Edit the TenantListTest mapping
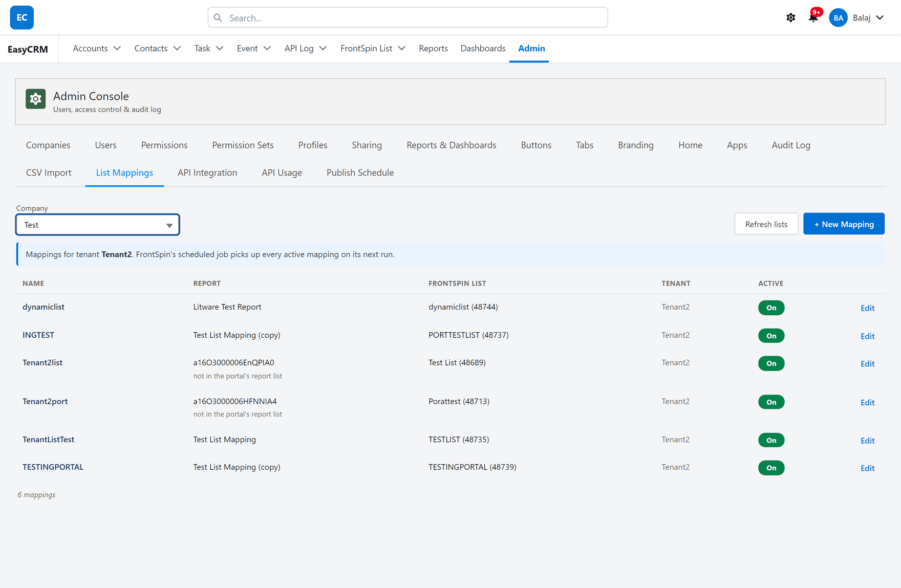 click(867, 441)
